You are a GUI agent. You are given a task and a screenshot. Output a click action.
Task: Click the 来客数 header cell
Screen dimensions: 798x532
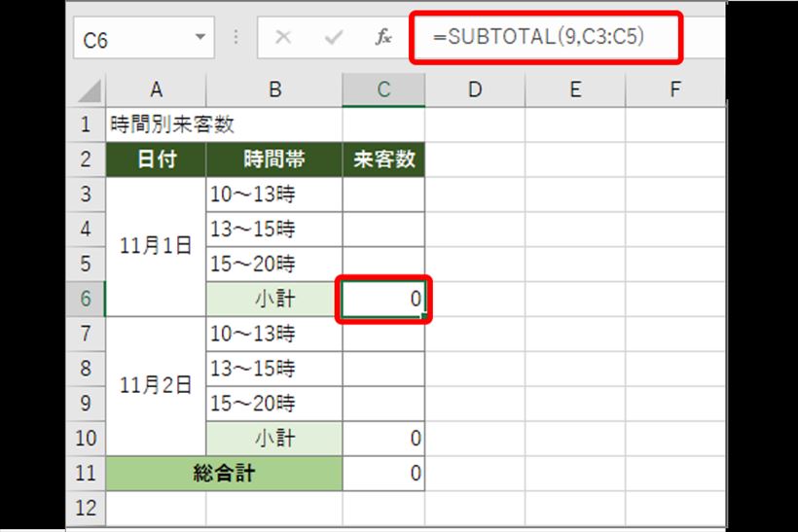point(383,160)
